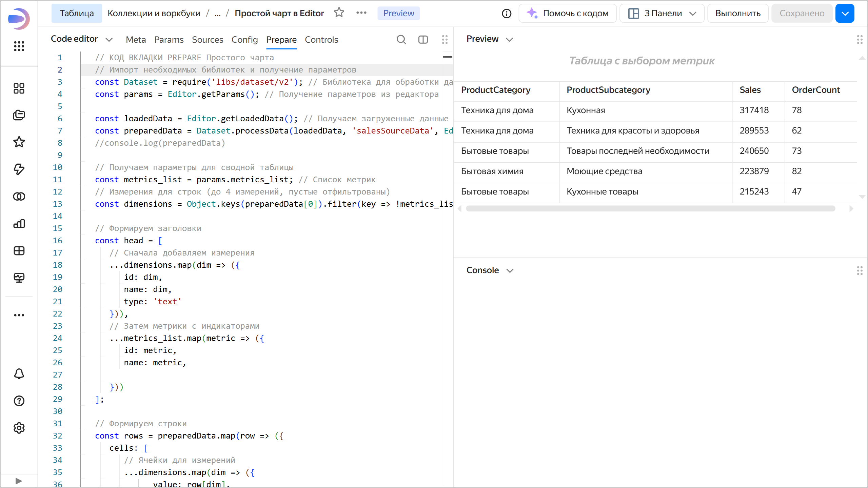
Task: Open the apps grid icon in sidebar
Action: [x=19, y=46]
